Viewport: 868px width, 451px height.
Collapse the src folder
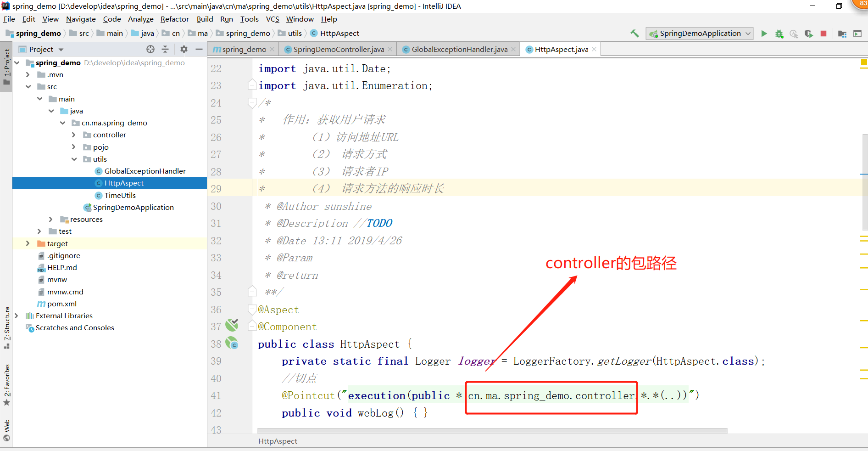28,87
